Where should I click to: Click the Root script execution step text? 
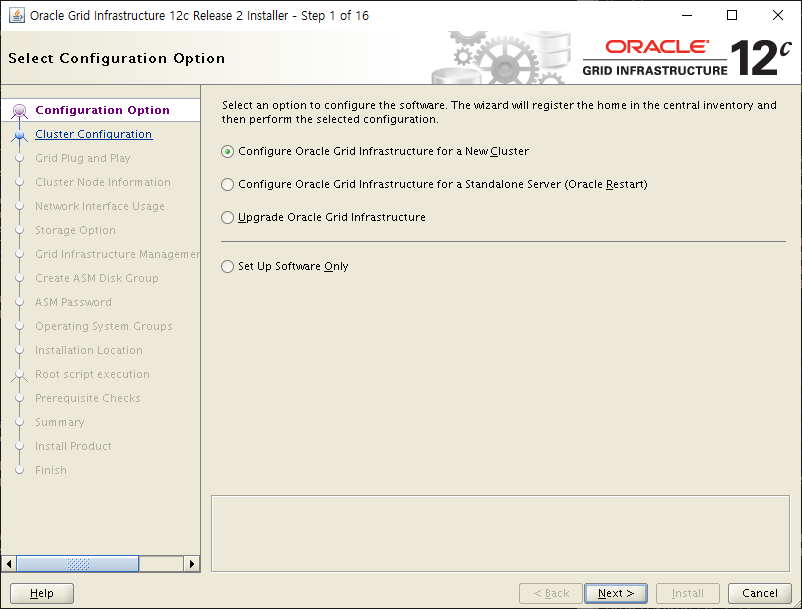pos(93,374)
